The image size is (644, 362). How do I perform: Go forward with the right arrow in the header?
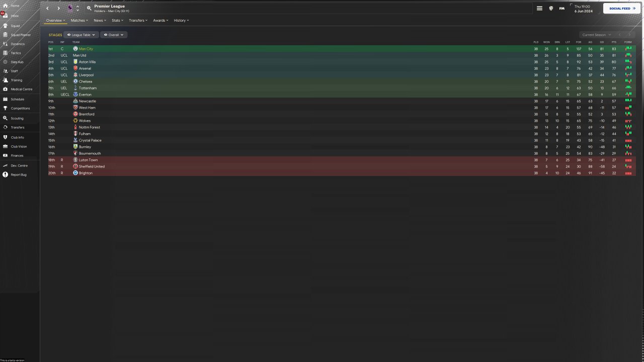point(58,8)
